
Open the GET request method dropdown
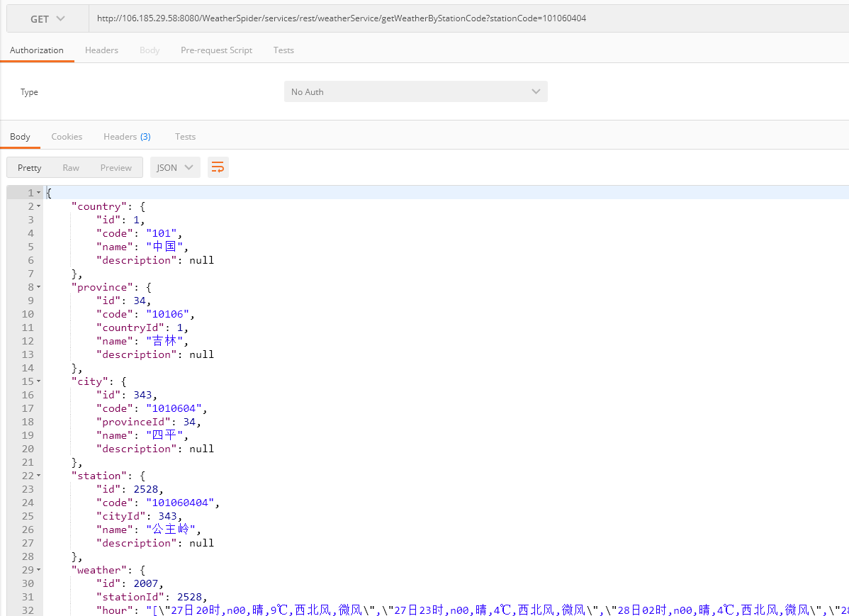tap(47, 18)
